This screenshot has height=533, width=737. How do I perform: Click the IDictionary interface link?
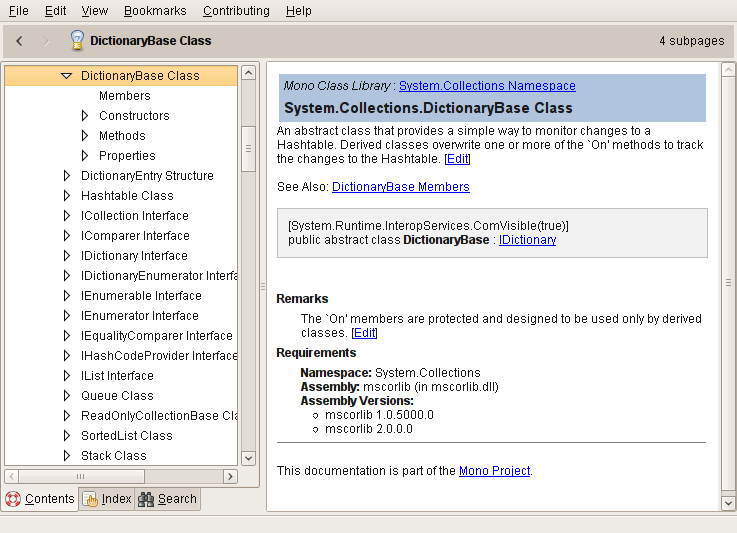click(x=527, y=240)
